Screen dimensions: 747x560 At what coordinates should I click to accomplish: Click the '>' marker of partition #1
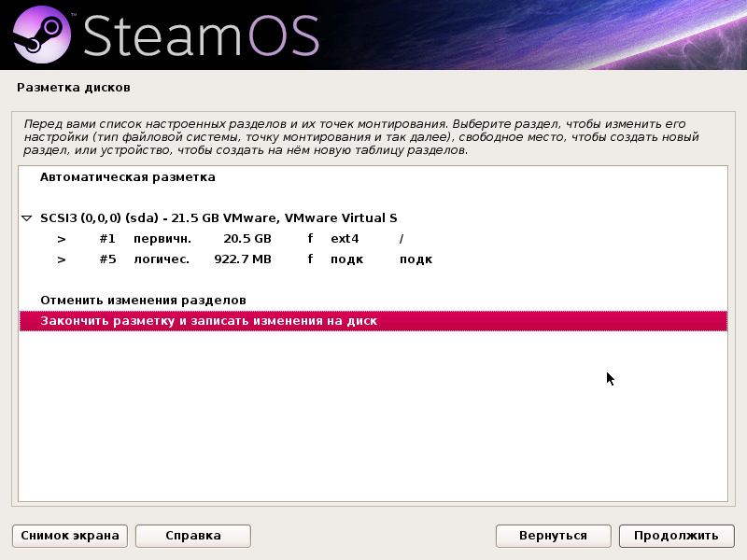pyautogui.click(x=62, y=239)
